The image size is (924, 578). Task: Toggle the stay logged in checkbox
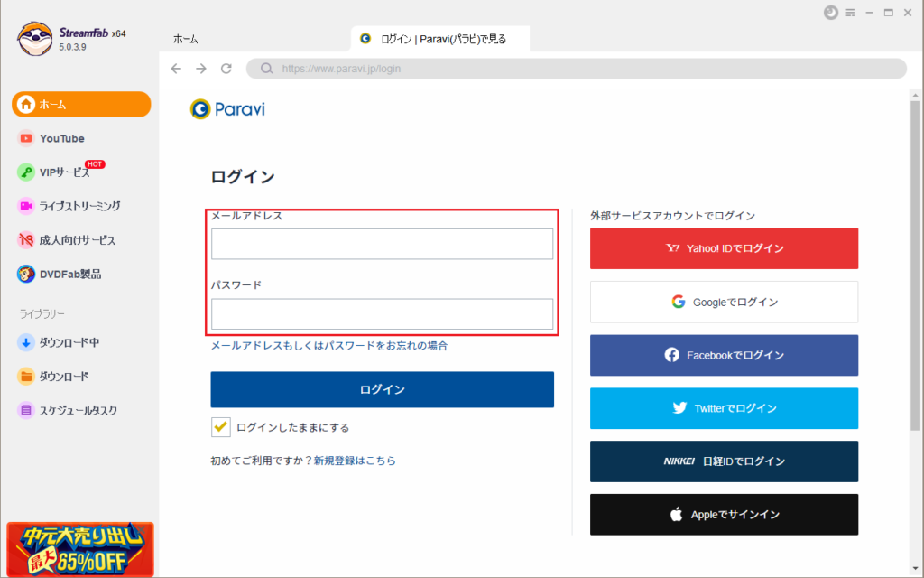(x=221, y=427)
